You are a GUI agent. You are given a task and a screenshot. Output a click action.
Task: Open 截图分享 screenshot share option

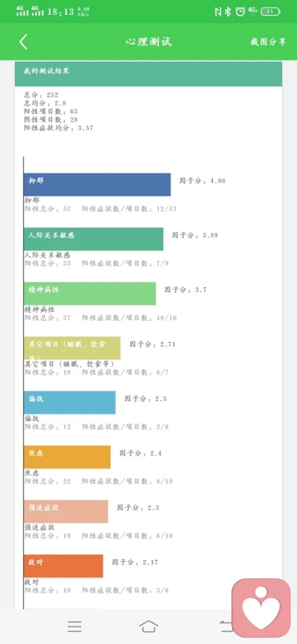(269, 42)
